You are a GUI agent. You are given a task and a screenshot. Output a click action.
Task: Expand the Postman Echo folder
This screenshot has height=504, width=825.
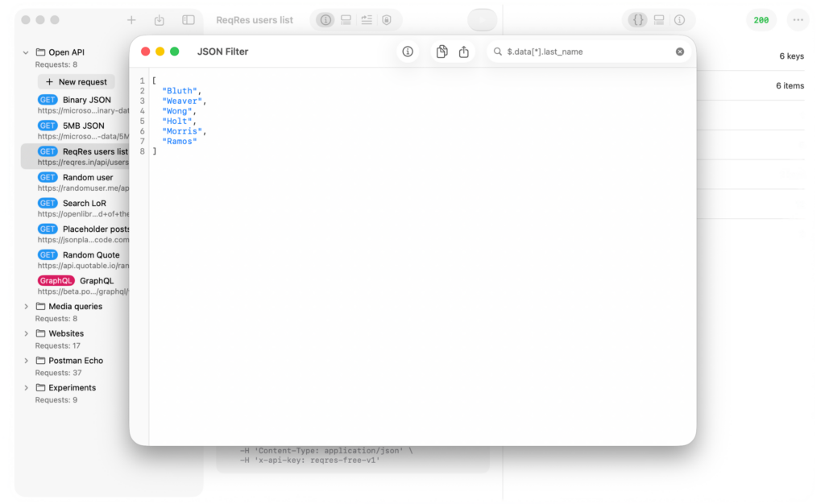click(26, 361)
